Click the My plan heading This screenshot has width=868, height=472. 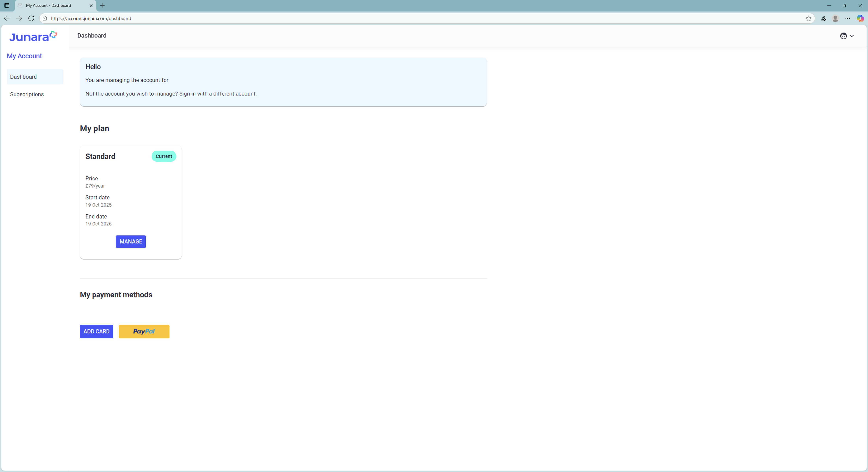(x=94, y=128)
